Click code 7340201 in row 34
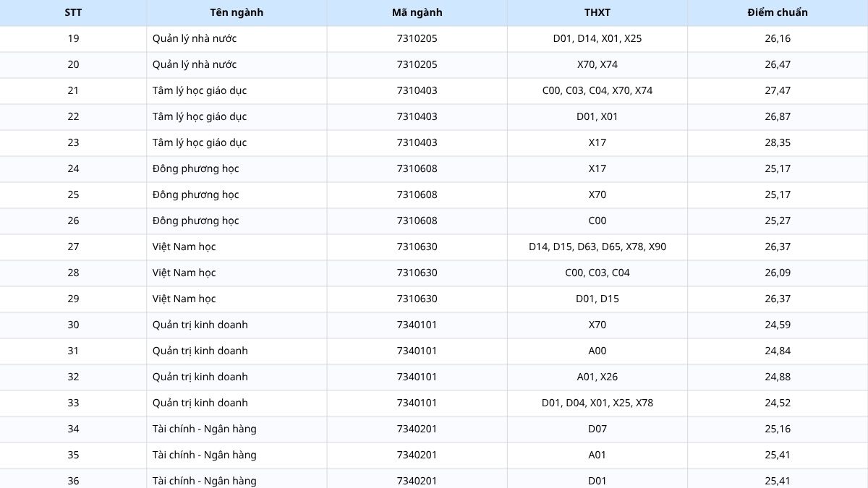Screen dimensions: 868x488 (417, 429)
